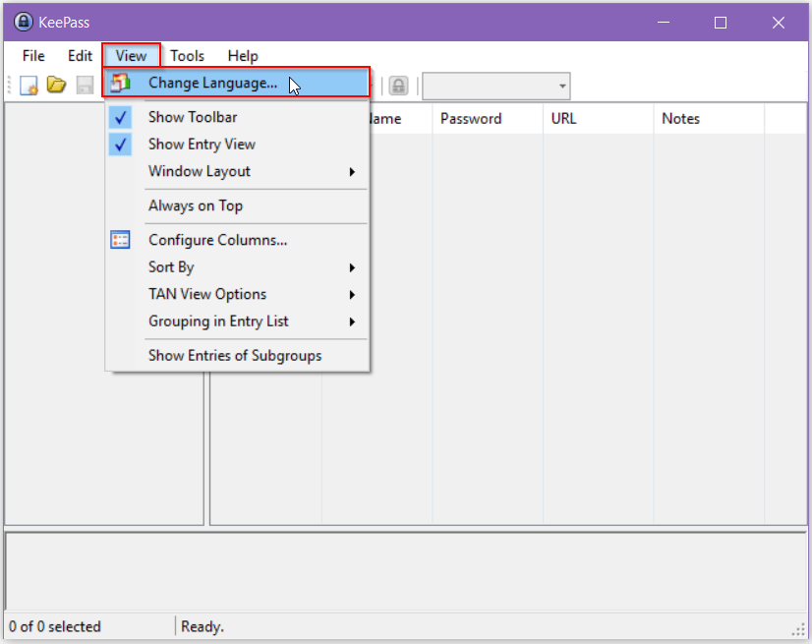Click the Configure Columns list icon
Image resolution: width=812 pixels, height=644 pixels.
coord(120,240)
